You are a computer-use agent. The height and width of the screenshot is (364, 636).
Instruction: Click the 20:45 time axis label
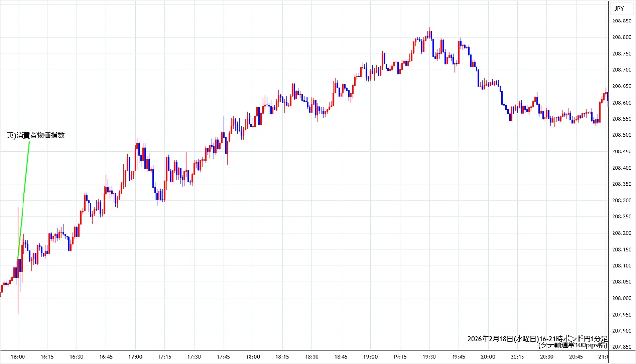tap(577, 357)
